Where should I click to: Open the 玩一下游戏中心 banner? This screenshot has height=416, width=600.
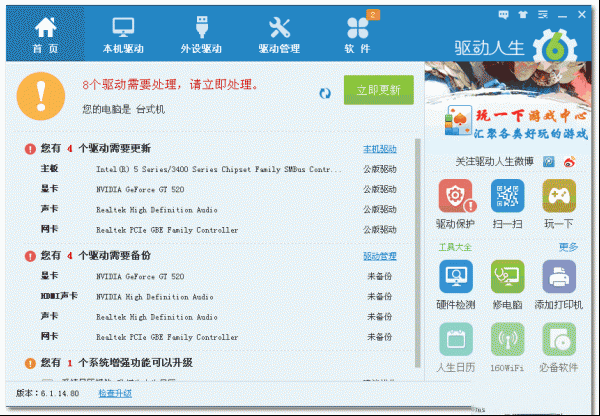[x=508, y=101]
